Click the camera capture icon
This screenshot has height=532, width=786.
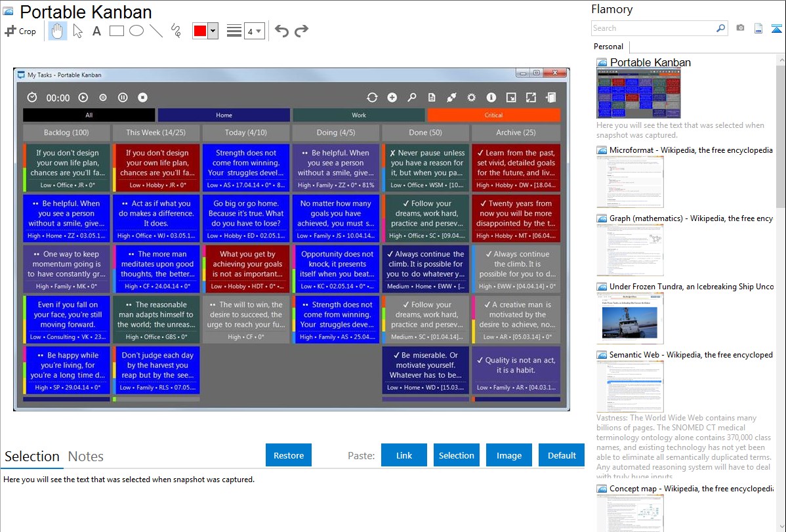point(740,28)
